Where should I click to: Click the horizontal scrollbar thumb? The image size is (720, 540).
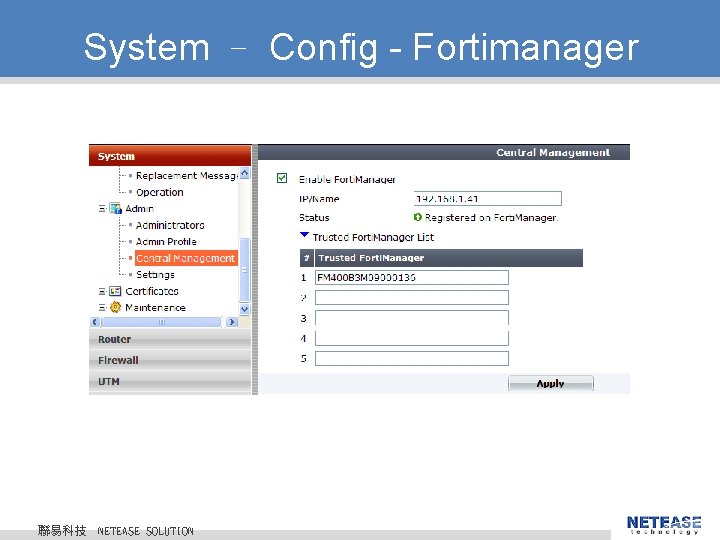pyautogui.click(x=161, y=322)
